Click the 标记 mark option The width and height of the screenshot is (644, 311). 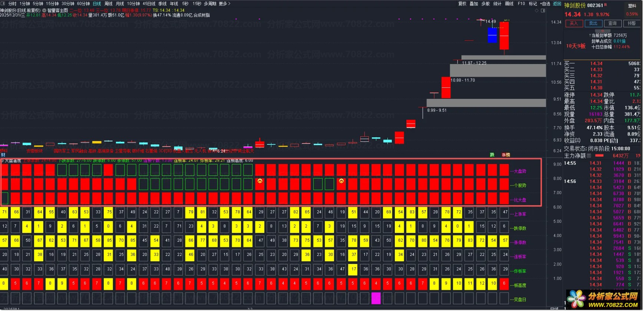(533, 3)
